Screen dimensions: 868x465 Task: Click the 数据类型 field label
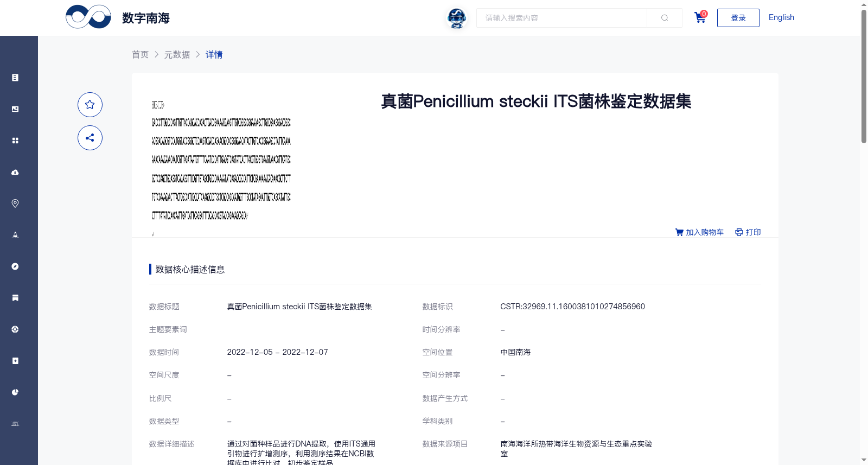[x=164, y=421]
